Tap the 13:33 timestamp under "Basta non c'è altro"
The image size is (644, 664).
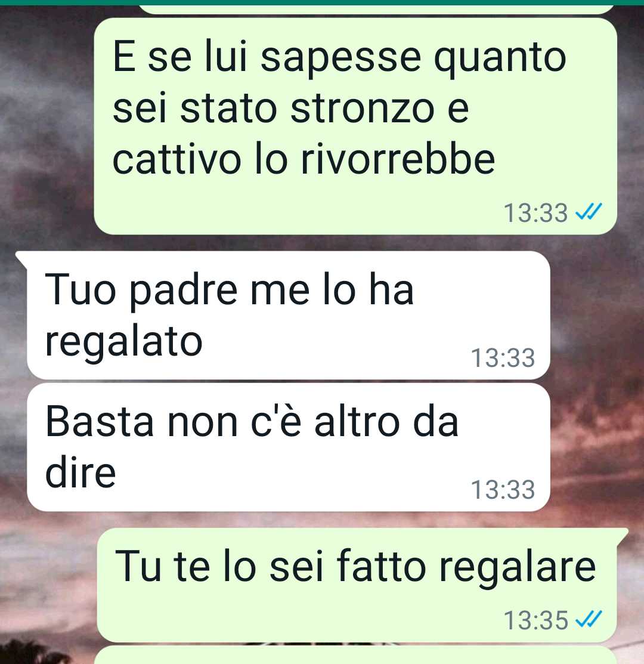point(503,490)
